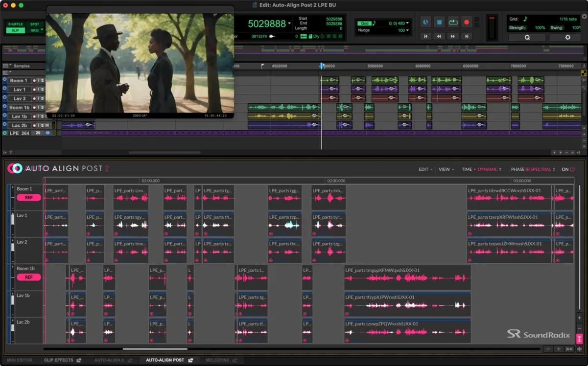Activate the red Record button in the transport
588x366 pixels.
(x=467, y=22)
